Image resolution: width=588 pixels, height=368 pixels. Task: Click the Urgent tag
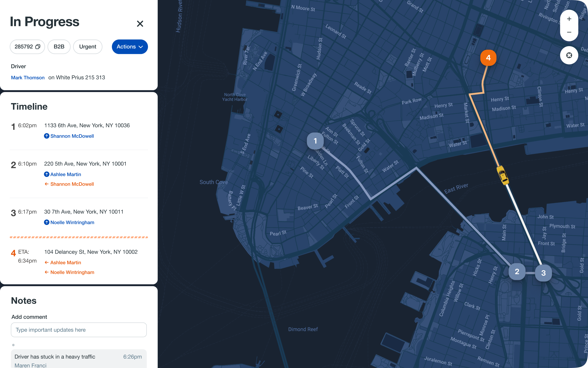(87, 47)
